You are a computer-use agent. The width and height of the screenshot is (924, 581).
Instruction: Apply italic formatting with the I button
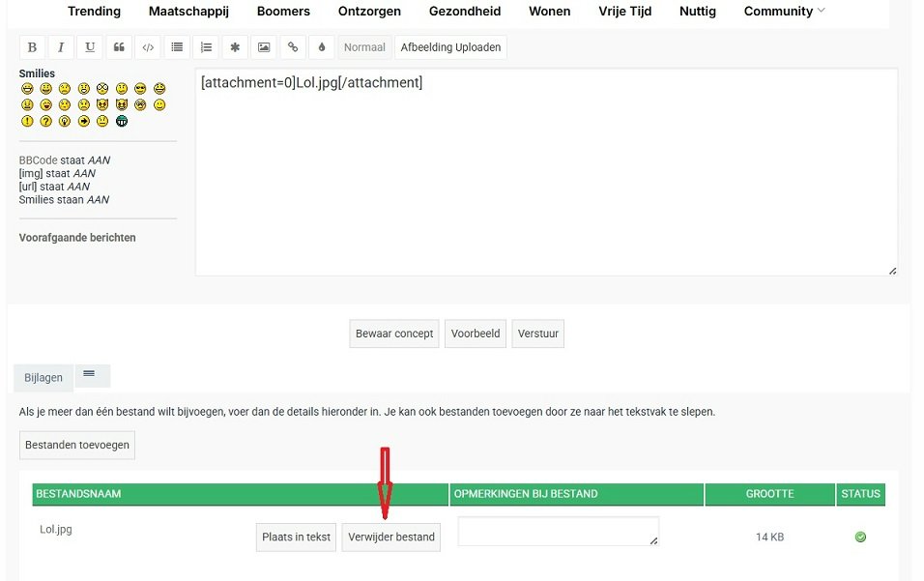pyautogui.click(x=61, y=47)
